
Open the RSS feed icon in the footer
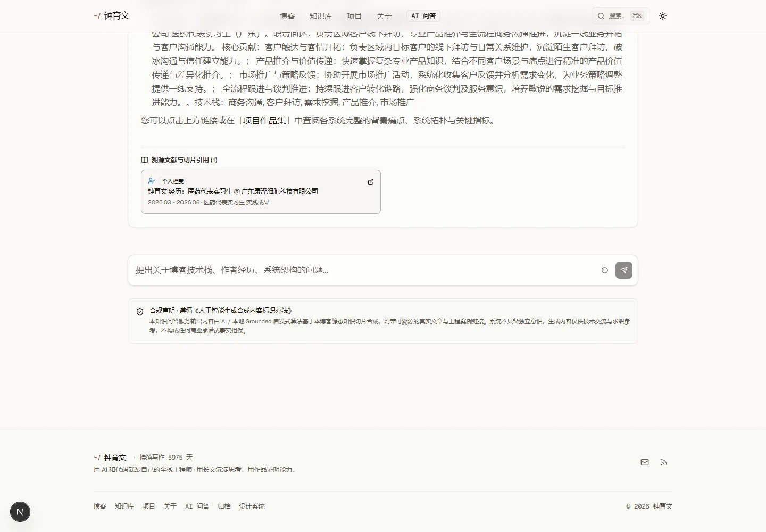664,462
